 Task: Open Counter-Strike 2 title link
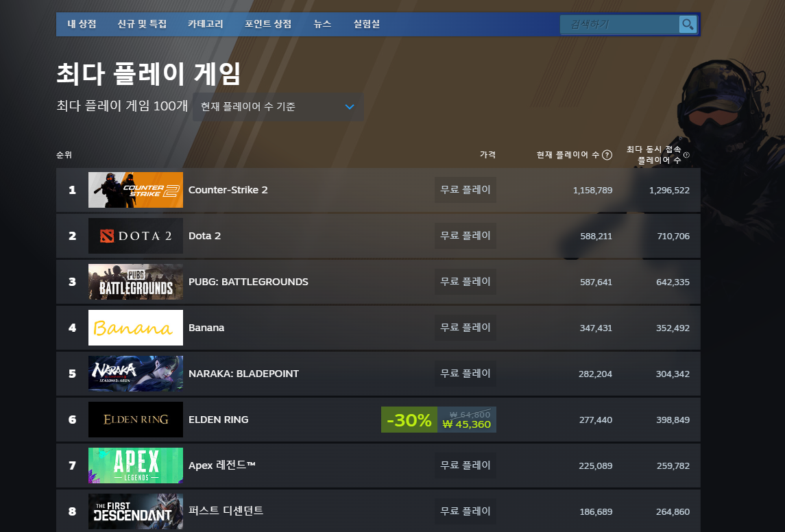pos(228,190)
